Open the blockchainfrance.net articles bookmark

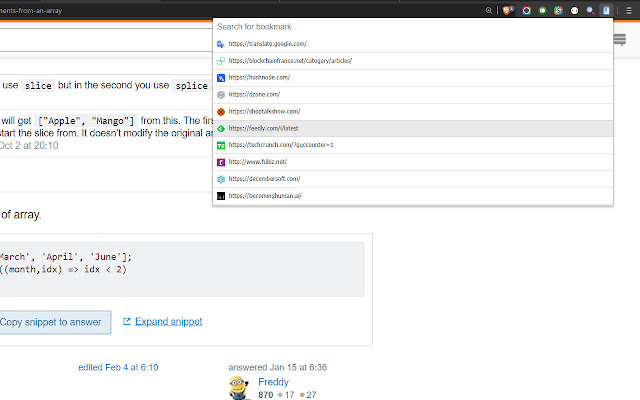[413, 60]
